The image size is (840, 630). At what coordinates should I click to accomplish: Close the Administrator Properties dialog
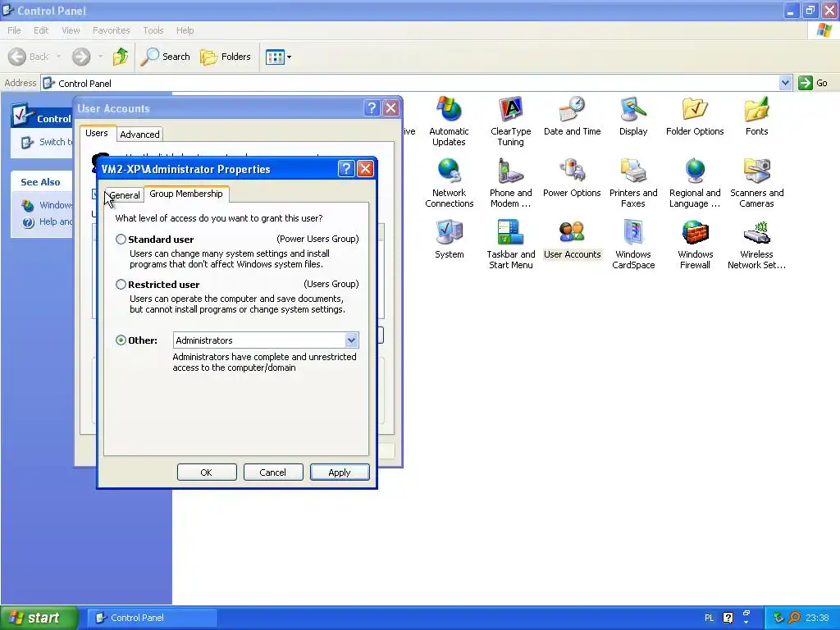(365, 169)
